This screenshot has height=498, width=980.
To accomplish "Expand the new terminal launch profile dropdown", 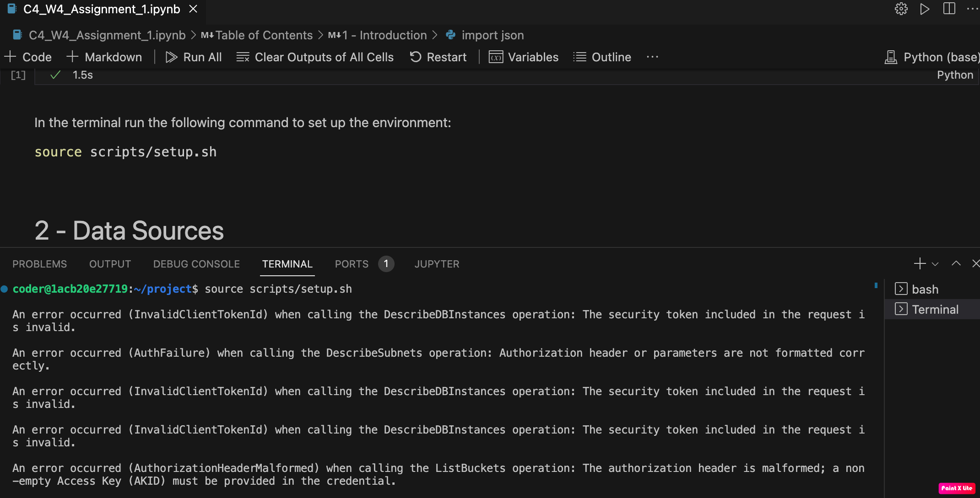I will pyautogui.click(x=935, y=264).
